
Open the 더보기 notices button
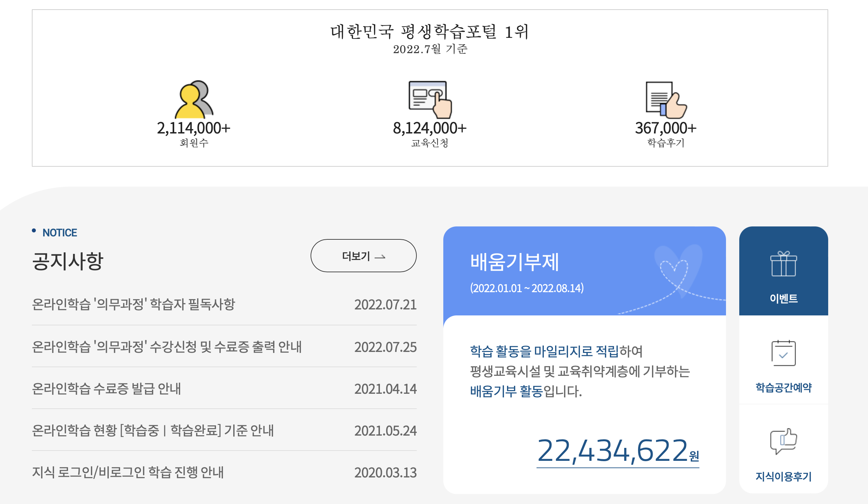point(364,256)
